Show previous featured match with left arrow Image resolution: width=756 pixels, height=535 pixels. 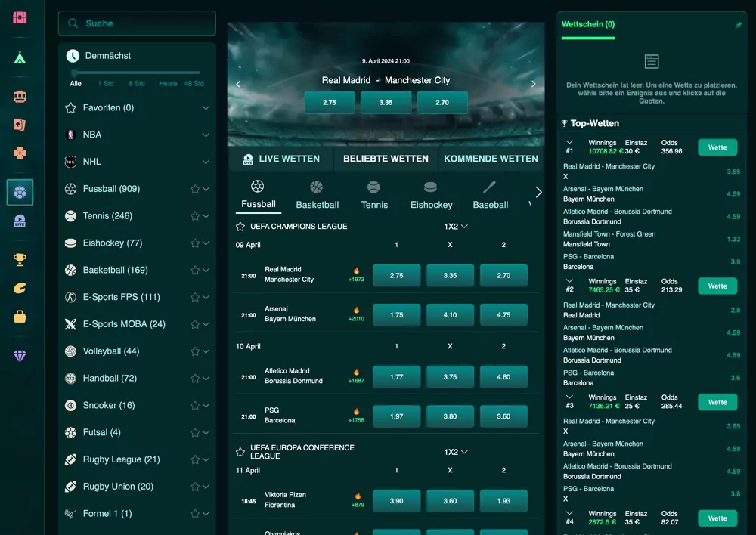238,84
